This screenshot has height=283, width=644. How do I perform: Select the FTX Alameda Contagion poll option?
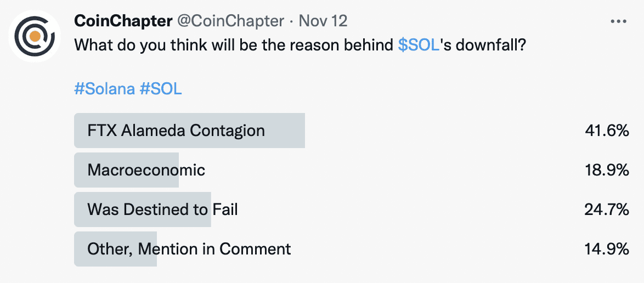[176, 131]
